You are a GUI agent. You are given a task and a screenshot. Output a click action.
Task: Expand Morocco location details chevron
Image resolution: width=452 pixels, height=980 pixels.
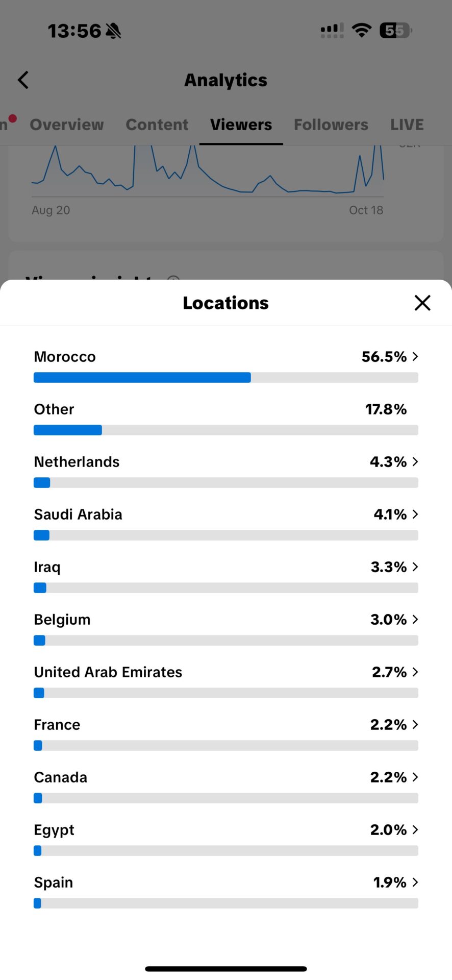[x=415, y=356]
